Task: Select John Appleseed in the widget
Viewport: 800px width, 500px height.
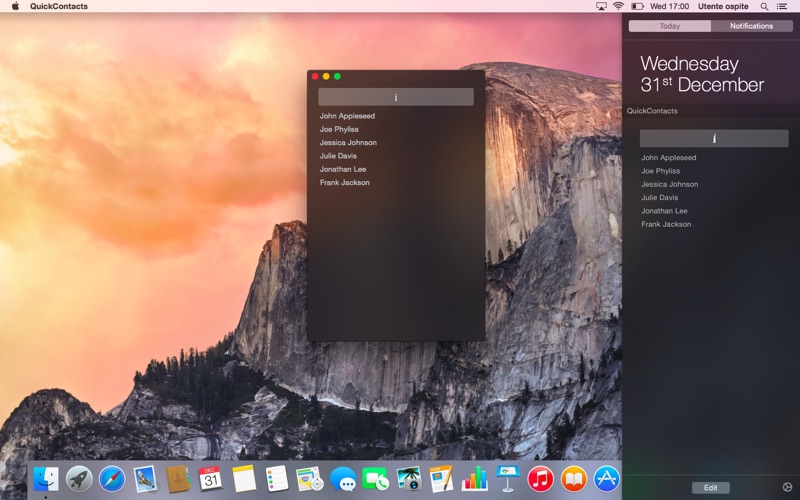Action: 668,158
